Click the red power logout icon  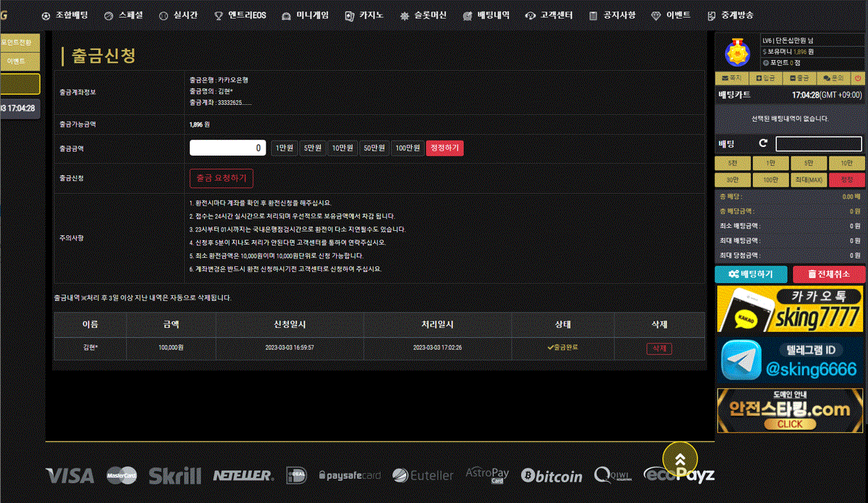pyautogui.click(x=857, y=78)
